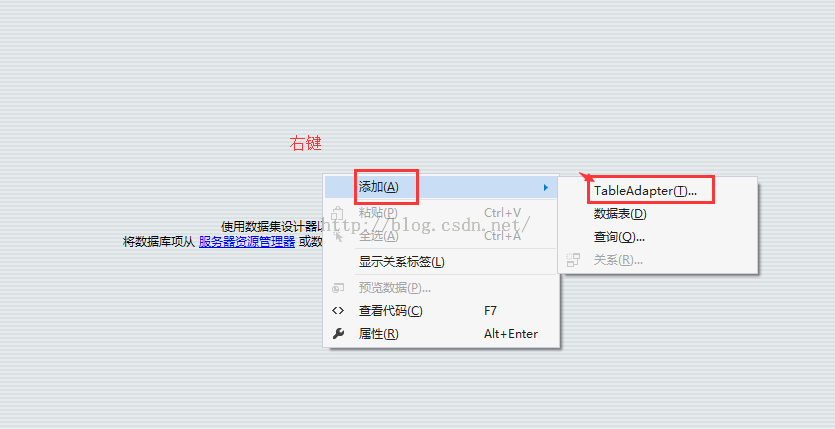Click the wrench icon for 属性

338,334
